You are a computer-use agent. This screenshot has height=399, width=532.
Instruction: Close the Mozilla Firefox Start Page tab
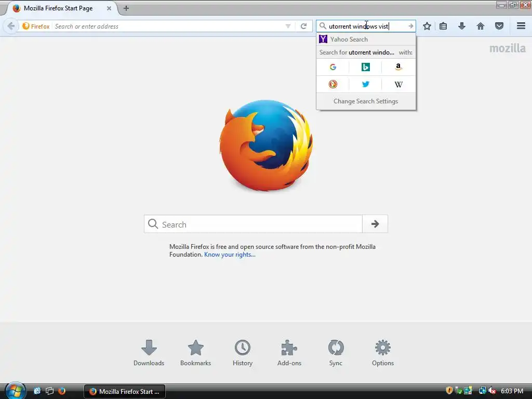click(109, 8)
